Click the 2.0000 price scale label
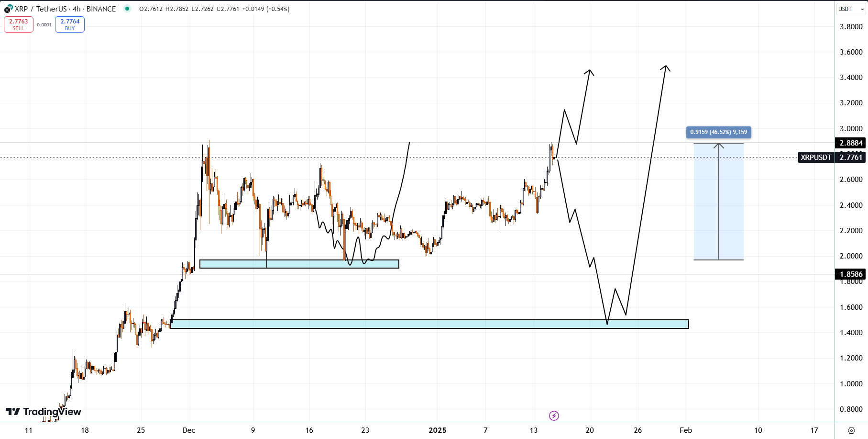 (x=851, y=256)
